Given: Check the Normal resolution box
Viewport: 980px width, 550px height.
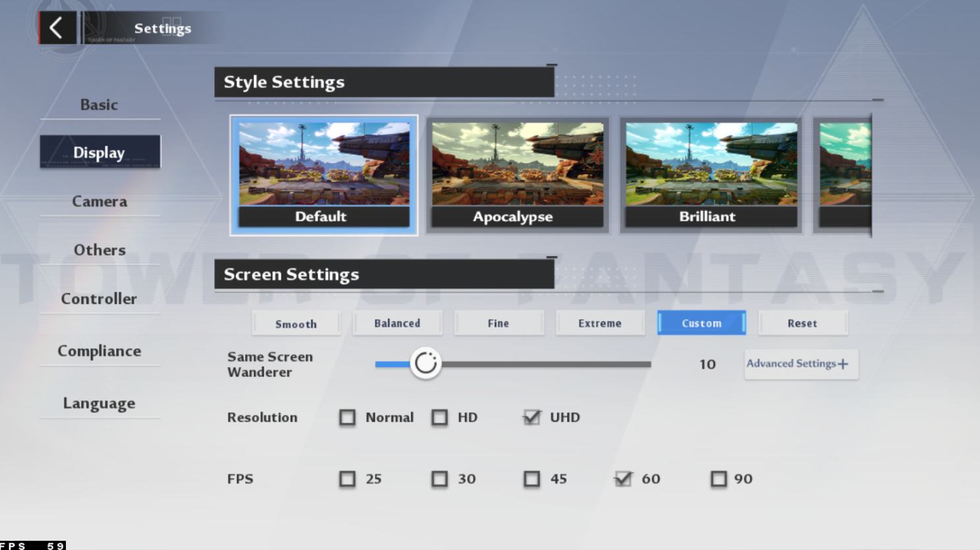Looking at the screenshot, I should (347, 417).
